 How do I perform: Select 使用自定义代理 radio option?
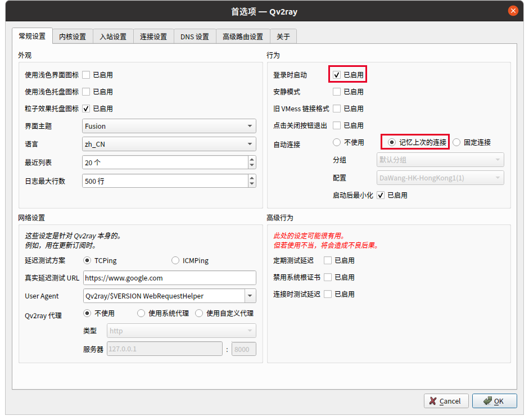click(199, 313)
